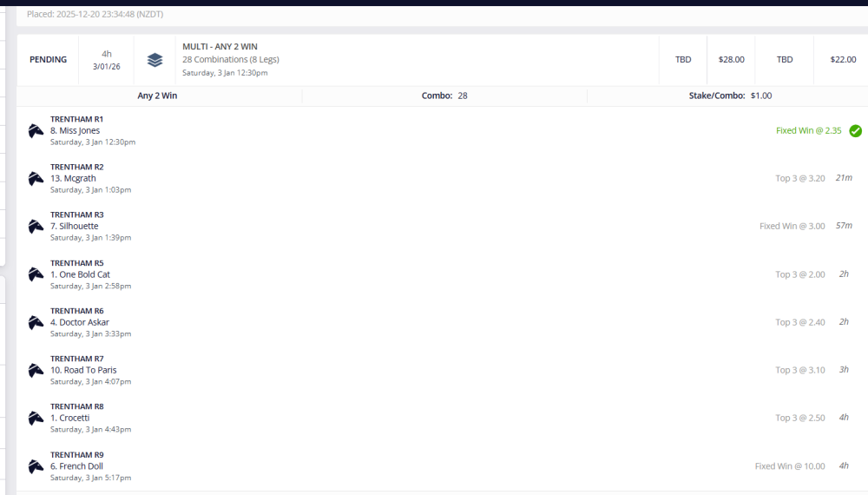Open the 13. Mcgrath runner name

[x=73, y=179]
